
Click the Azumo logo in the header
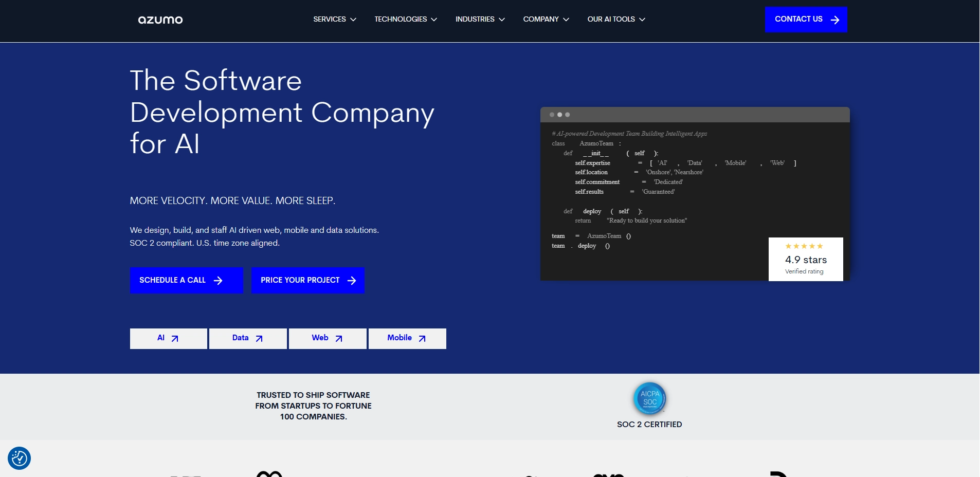click(160, 20)
